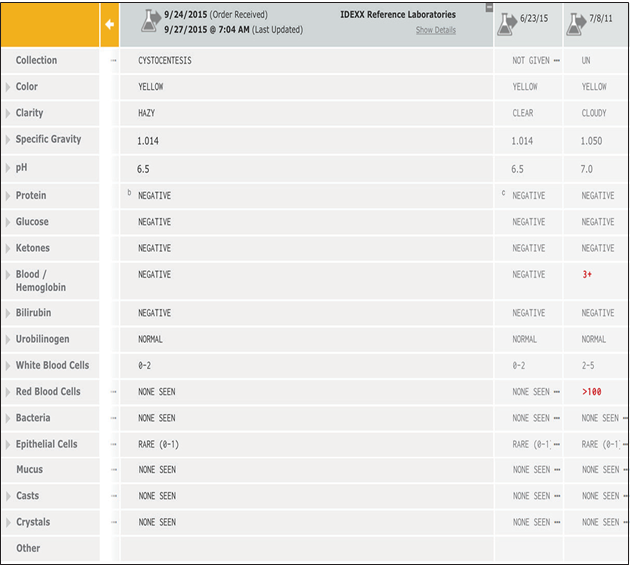Collapse the result panel with the minus icon
The width and height of the screenshot is (630, 566).
pos(489,8)
